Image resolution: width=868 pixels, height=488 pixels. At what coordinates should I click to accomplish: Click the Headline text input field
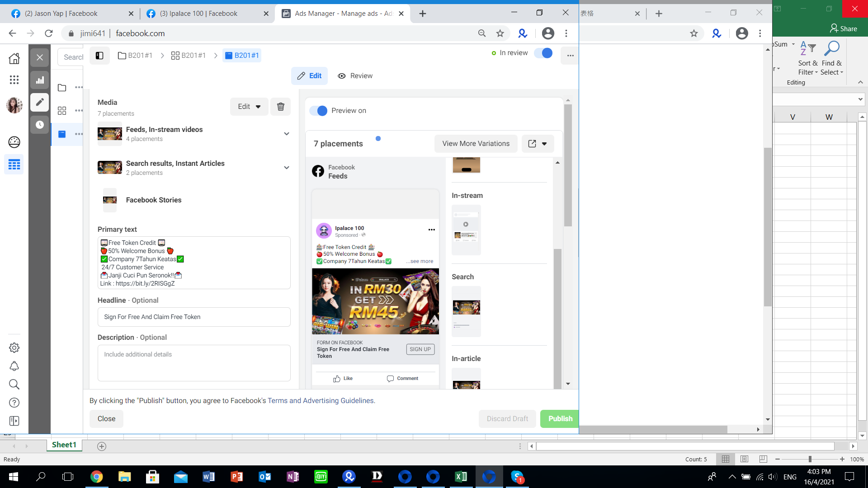194,317
